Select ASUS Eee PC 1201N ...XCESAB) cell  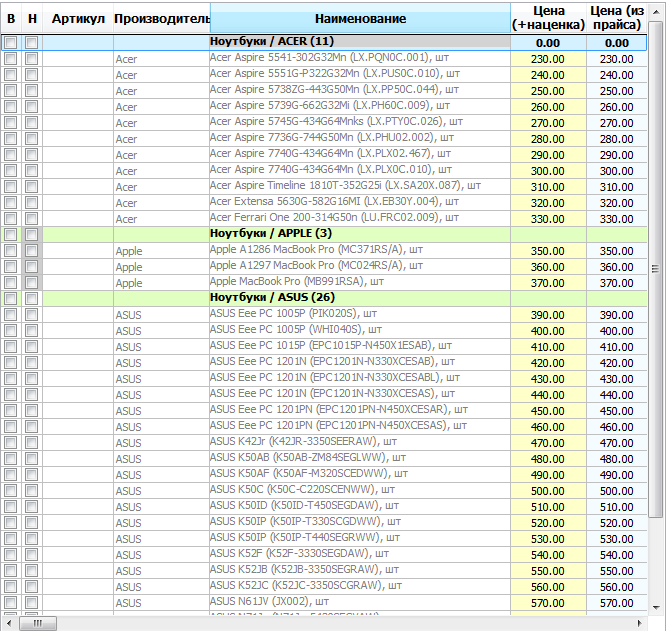tap(360, 363)
